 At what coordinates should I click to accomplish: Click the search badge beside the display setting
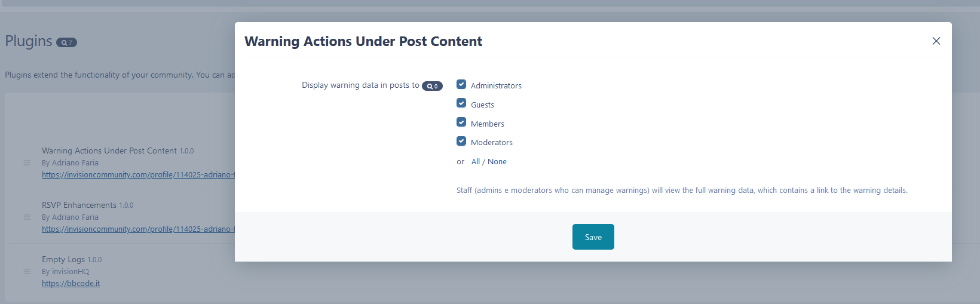click(x=432, y=86)
